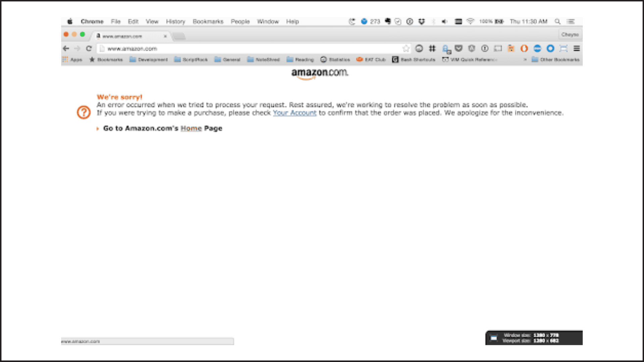The height and width of the screenshot is (362, 644).
Task: Expand the Development bookmarks folder
Action: pyautogui.click(x=148, y=60)
